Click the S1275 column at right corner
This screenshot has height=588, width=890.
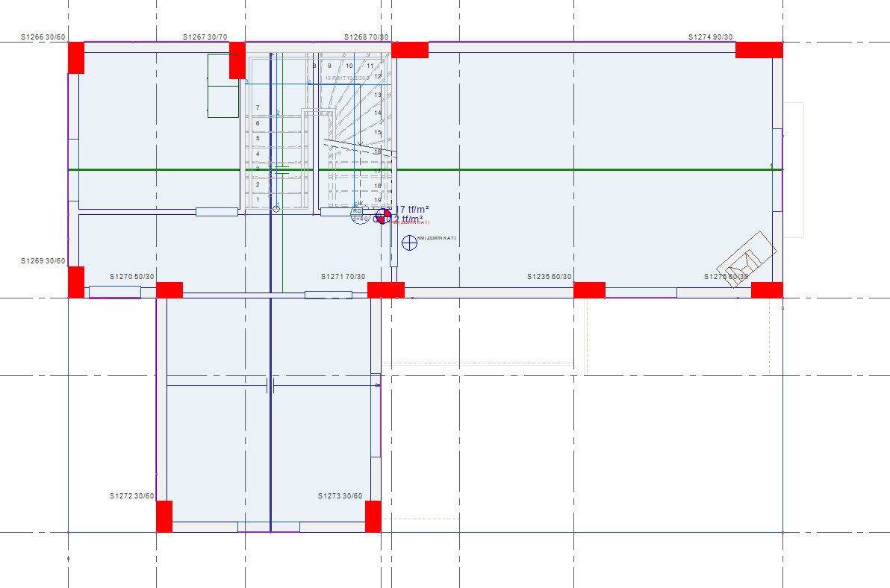point(767,290)
